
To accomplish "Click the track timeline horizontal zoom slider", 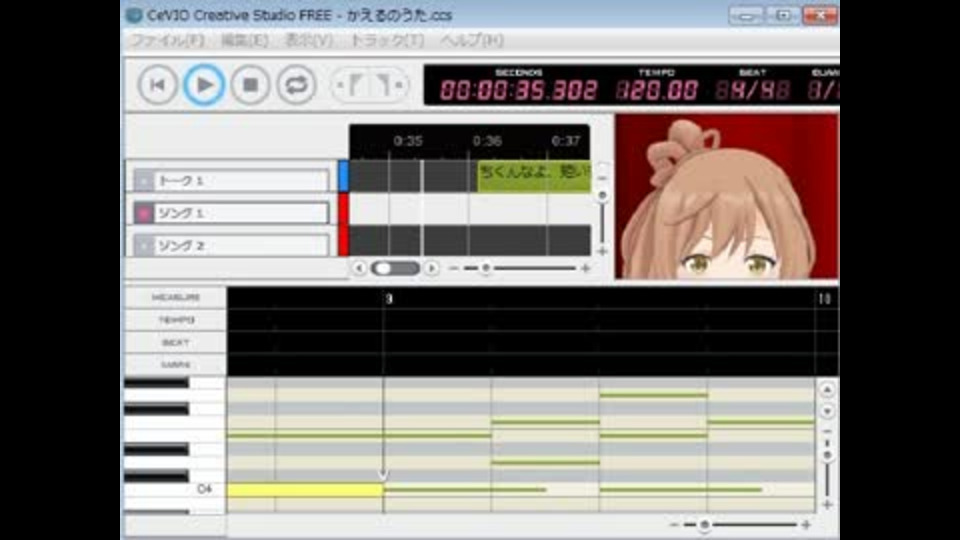I will [486, 268].
